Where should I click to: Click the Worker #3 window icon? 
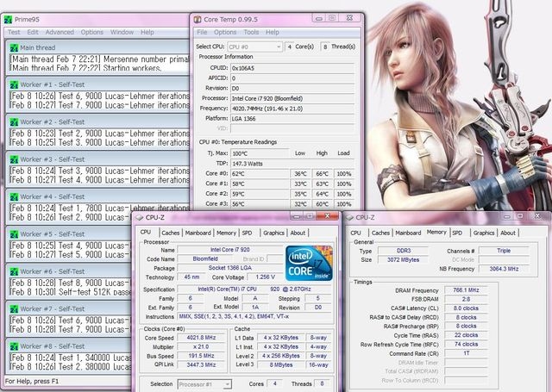point(14,159)
